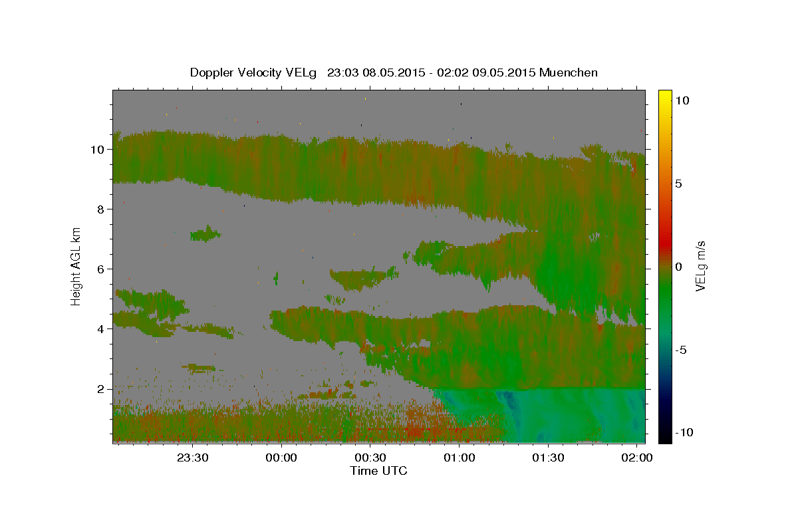
Task: Click the height tick label "8"
Action: (101, 209)
